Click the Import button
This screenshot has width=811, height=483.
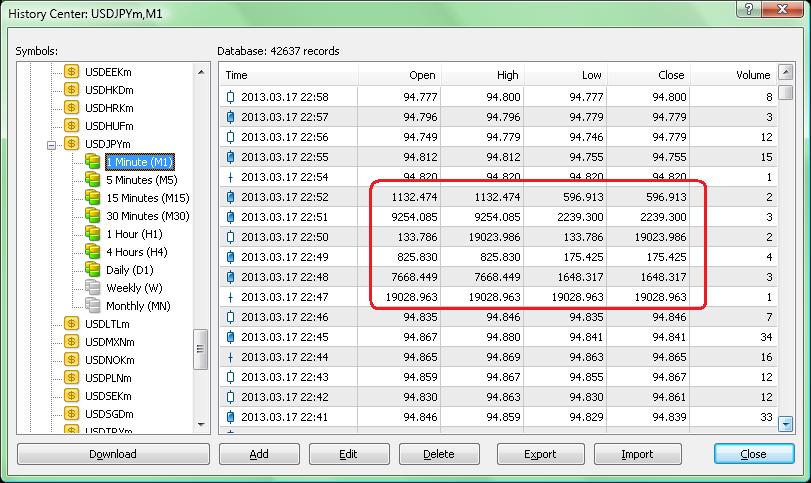point(638,454)
